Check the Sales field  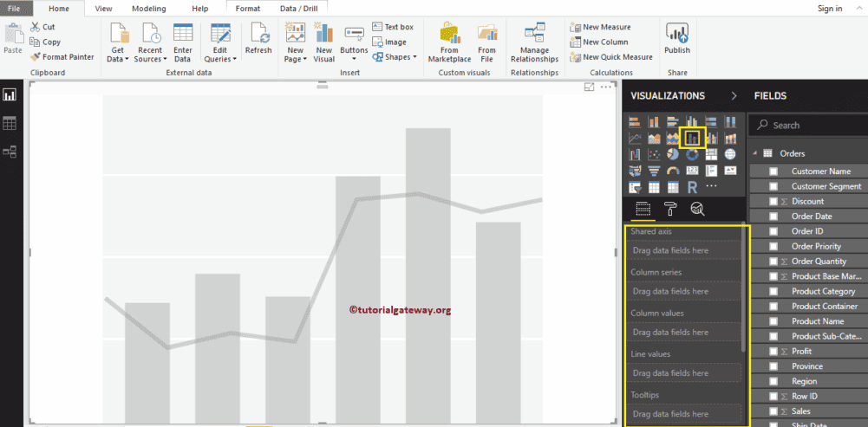(x=773, y=411)
